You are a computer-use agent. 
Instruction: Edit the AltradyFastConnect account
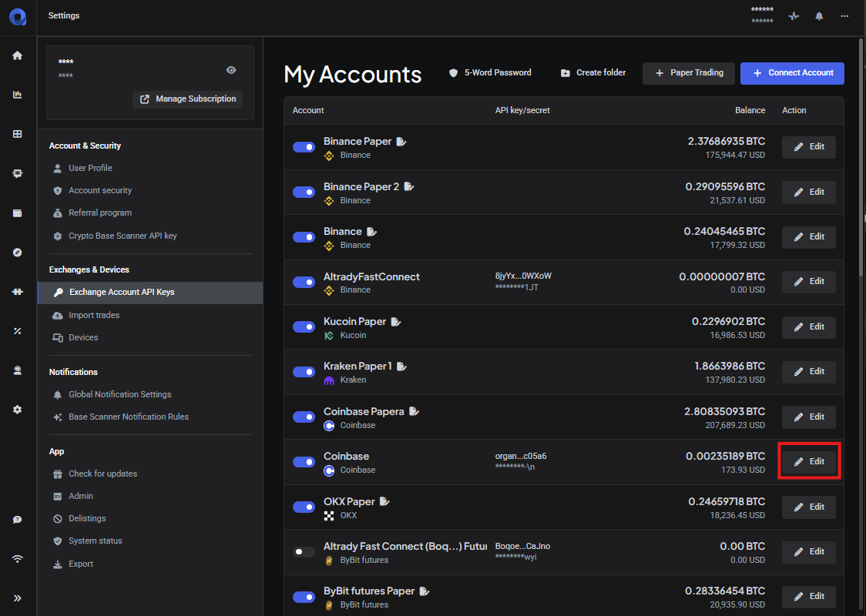[x=809, y=282]
